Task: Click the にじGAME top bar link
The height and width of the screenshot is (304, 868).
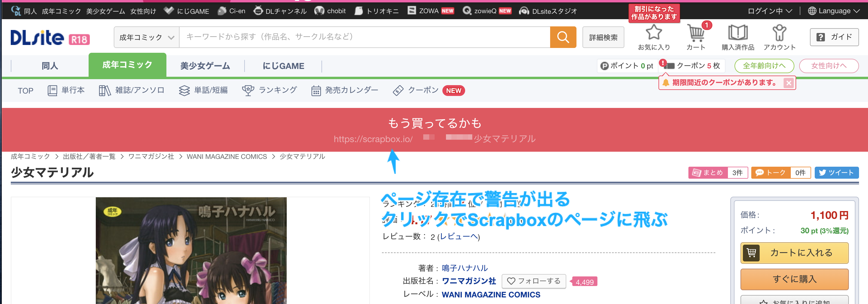Action: tap(186, 11)
